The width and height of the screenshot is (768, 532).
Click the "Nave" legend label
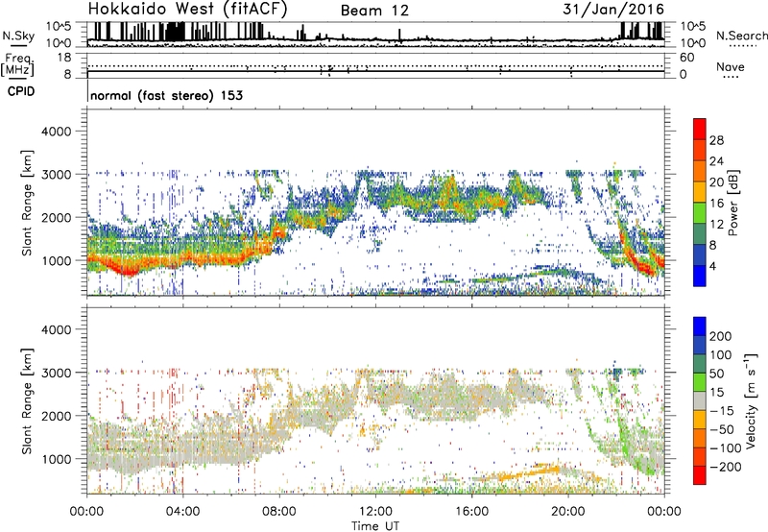click(731, 66)
